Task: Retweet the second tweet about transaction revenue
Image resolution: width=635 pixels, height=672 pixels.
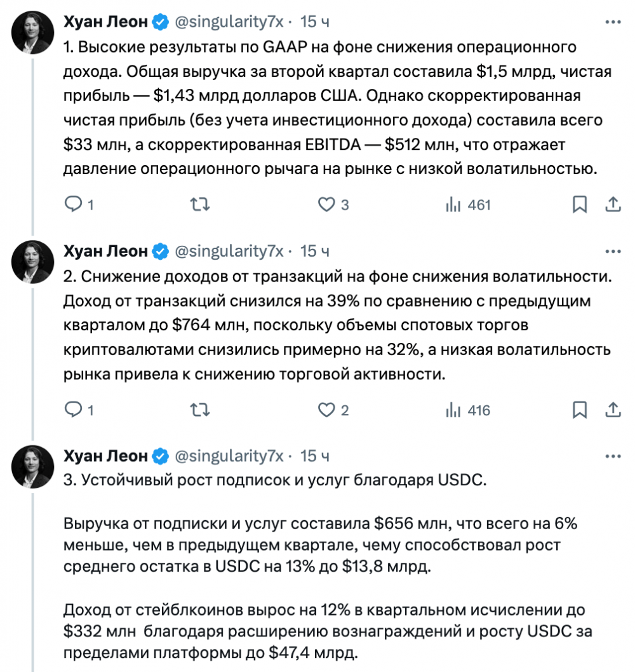Action: (199, 410)
